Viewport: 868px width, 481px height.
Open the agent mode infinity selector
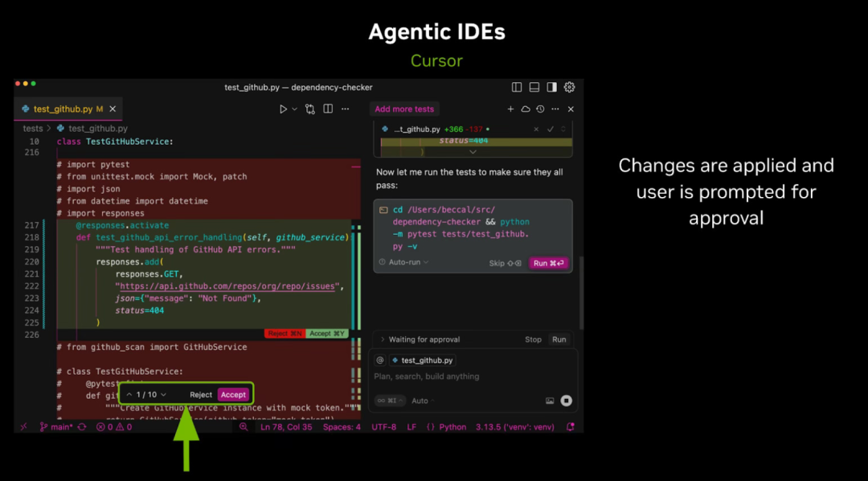(x=391, y=401)
